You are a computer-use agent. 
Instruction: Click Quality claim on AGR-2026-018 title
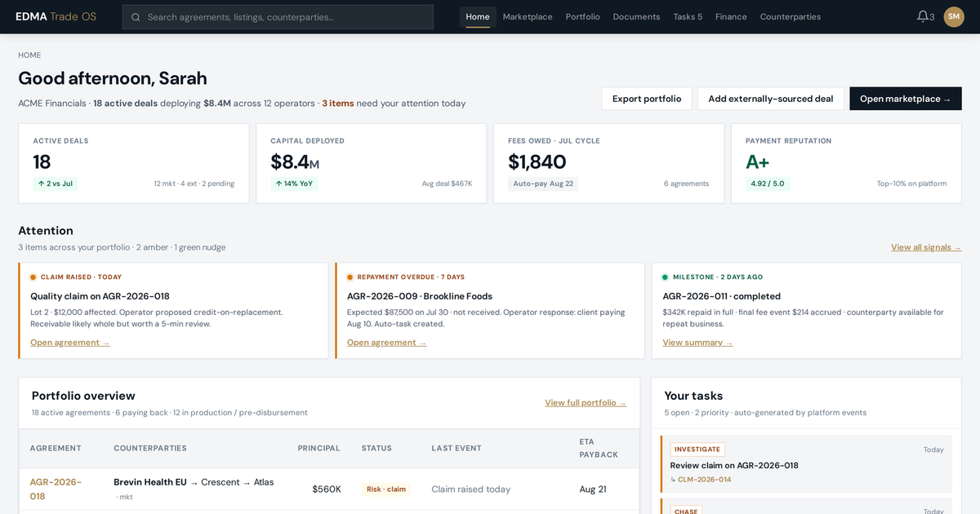(x=100, y=296)
